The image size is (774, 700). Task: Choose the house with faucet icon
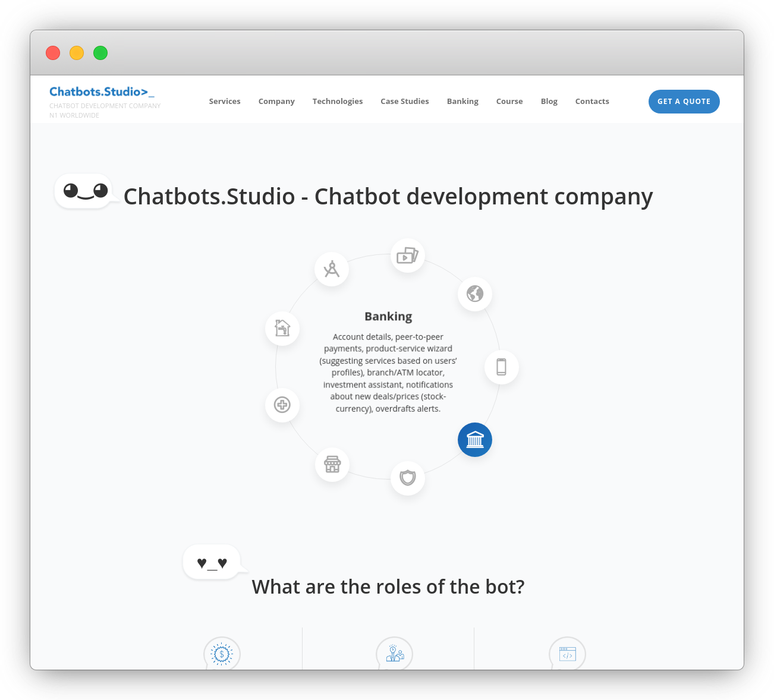[282, 329]
